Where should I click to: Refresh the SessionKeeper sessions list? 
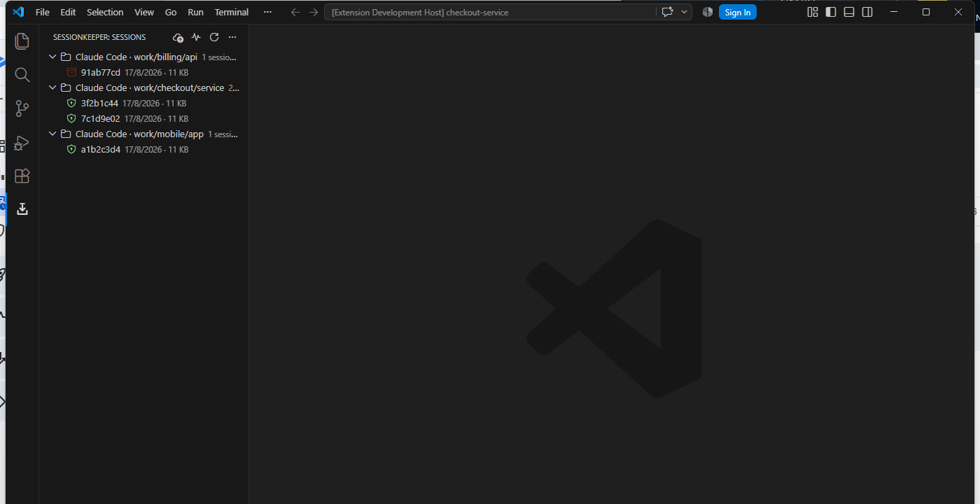pyautogui.click(x=214, y=37)
